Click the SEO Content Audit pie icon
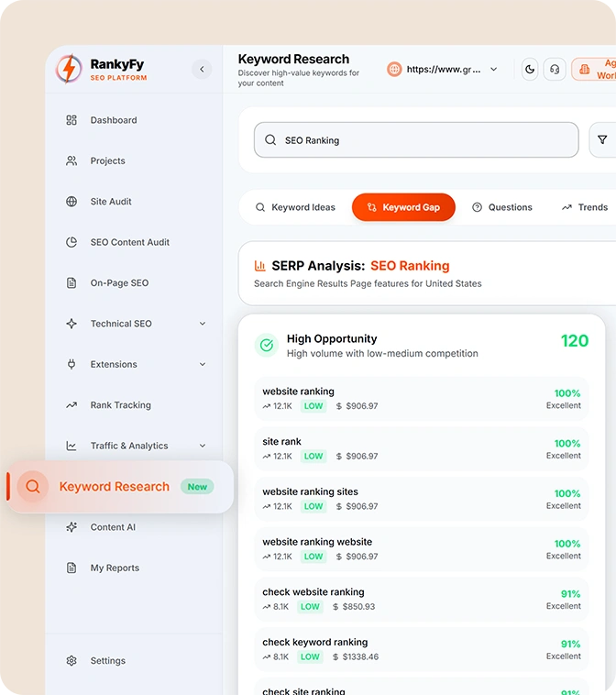This screenshot has width=616, height=695. coord(71,242)
